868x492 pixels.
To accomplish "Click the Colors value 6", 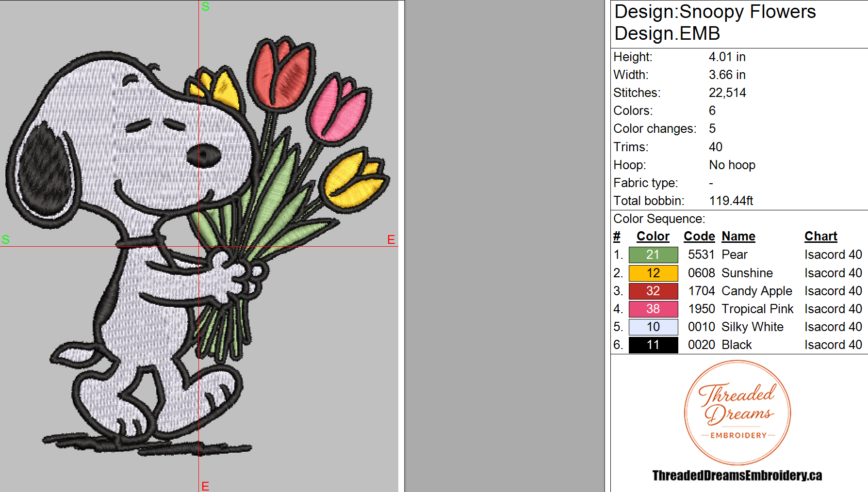I will tap(712, 111).
